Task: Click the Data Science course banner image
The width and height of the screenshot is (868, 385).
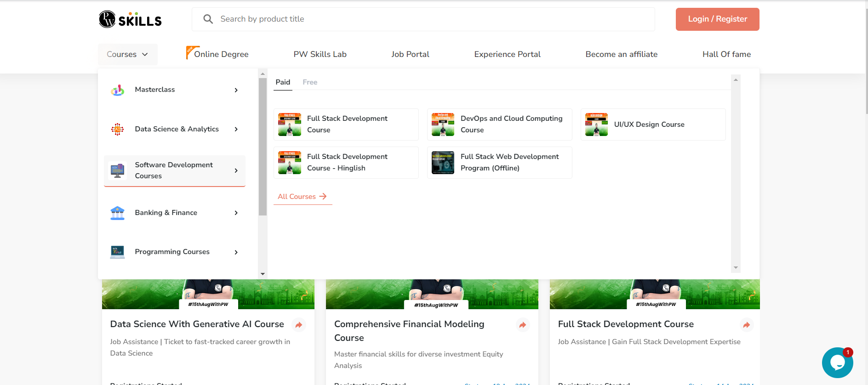Action: pos(208,294)
